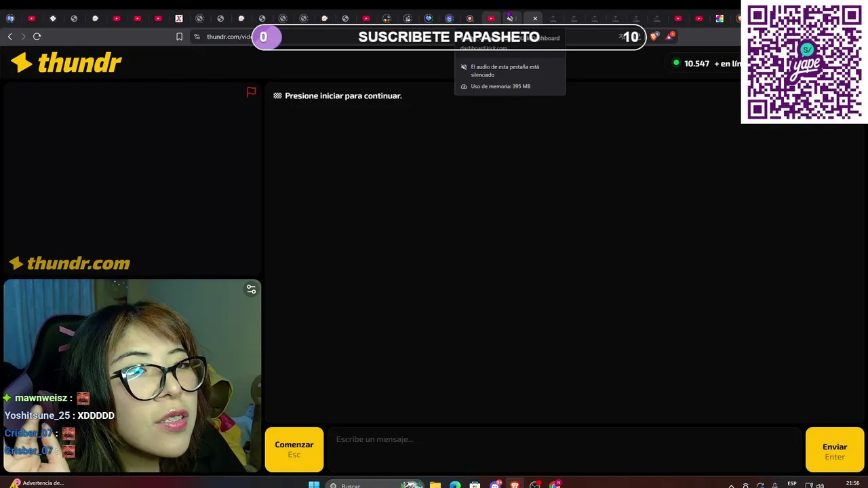The height and width of the screenshot is (488, 868).
Task: Switch to the multicolored grid icon tab
Action: coord(719,18)
